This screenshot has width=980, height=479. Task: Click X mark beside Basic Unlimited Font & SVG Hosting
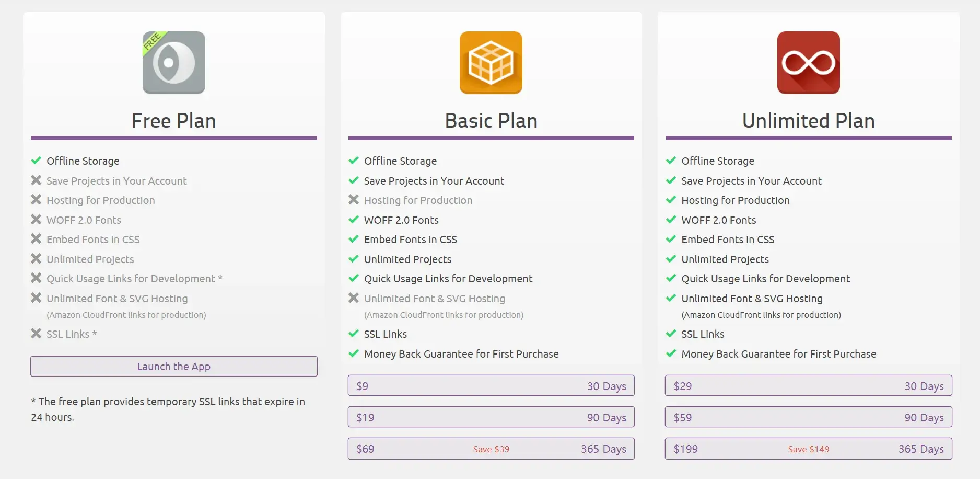pos(354,298)
